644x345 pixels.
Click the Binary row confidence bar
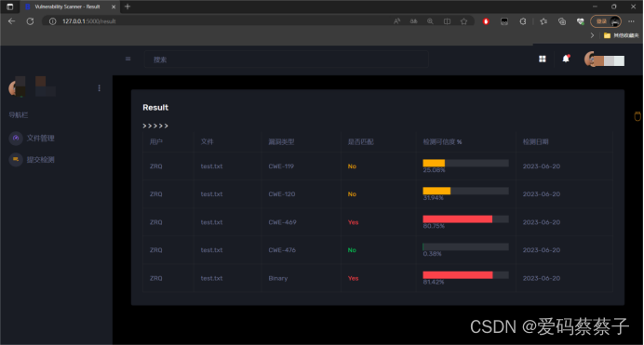coord(465,275)
